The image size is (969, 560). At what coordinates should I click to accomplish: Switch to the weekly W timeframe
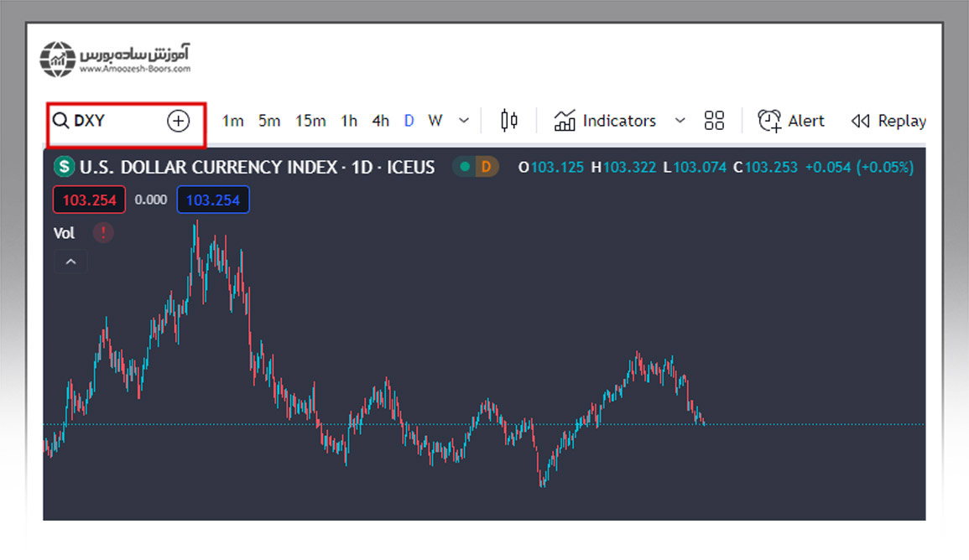435,121
